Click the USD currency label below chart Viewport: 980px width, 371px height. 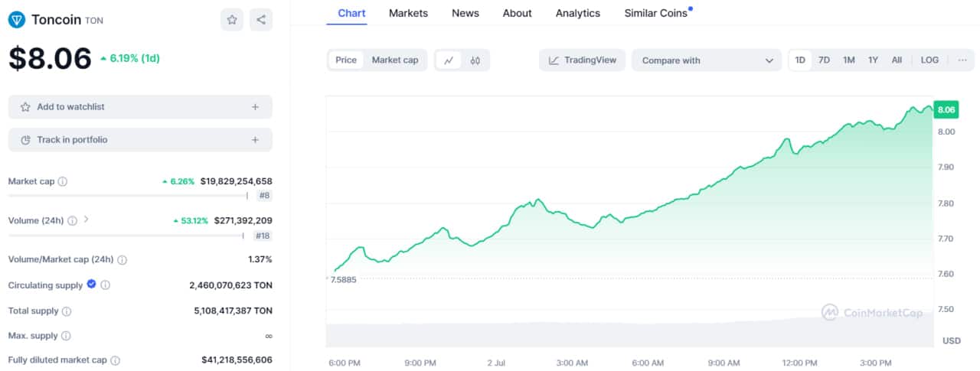click(x=951, y=341)
